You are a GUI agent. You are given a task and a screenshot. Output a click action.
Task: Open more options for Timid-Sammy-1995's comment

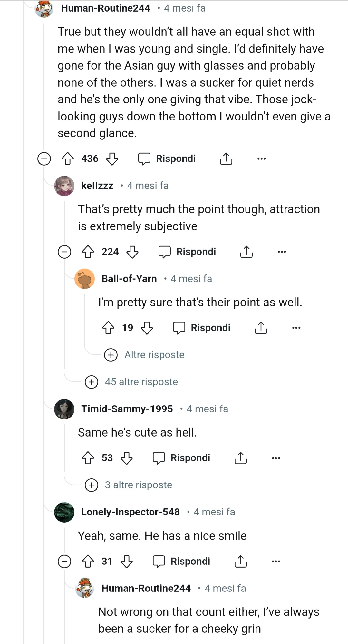coord(275,457)
